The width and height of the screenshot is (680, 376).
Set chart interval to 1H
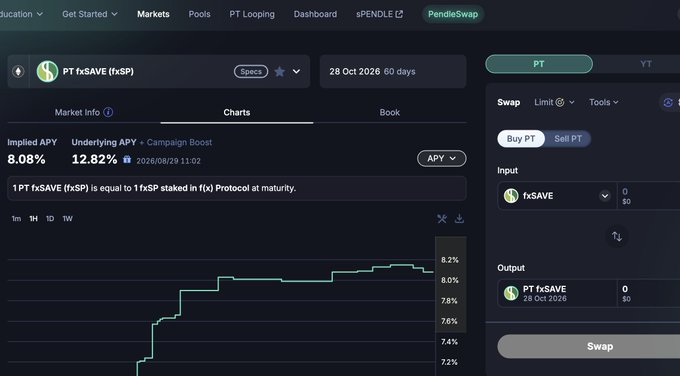point(33,219)
